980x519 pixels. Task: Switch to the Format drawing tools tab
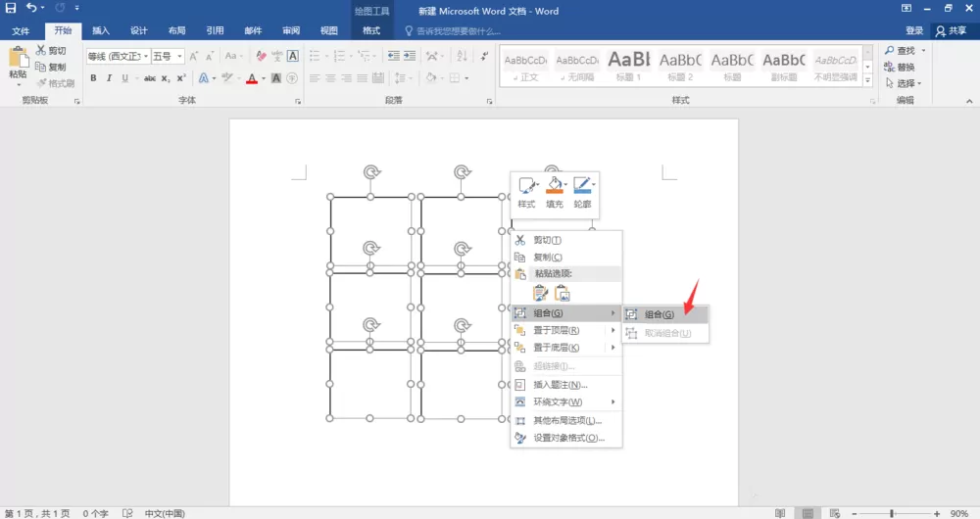tap(371, 30)
